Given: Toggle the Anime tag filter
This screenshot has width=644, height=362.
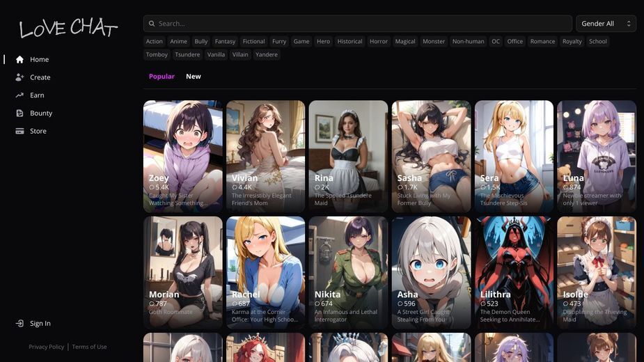Looking at the screenshot, I should [178, 42].
